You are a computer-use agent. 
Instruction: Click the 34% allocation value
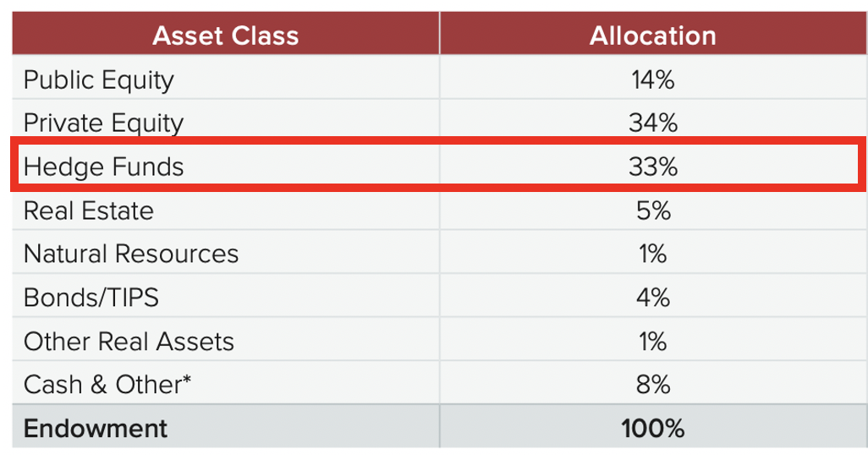coord(652,123)
